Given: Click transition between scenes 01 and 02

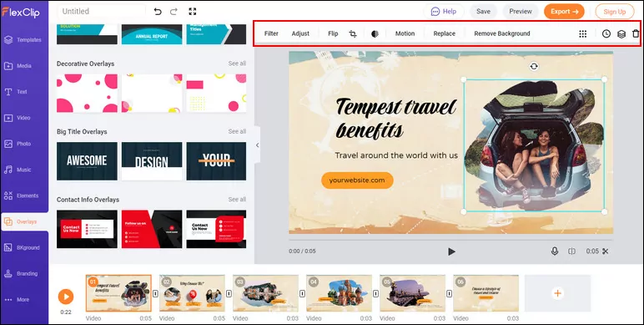Looking at the screenshot, I should pos(156,294).
